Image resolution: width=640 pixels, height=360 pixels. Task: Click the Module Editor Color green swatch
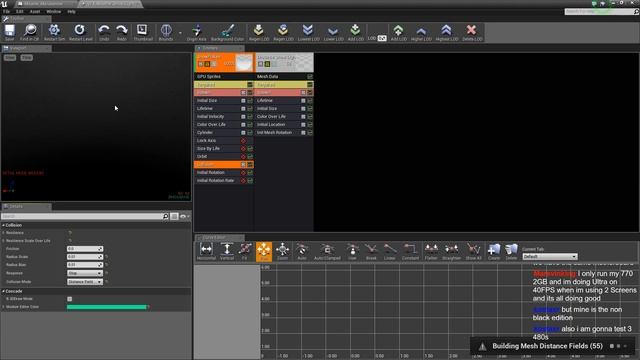click(107, 307)
